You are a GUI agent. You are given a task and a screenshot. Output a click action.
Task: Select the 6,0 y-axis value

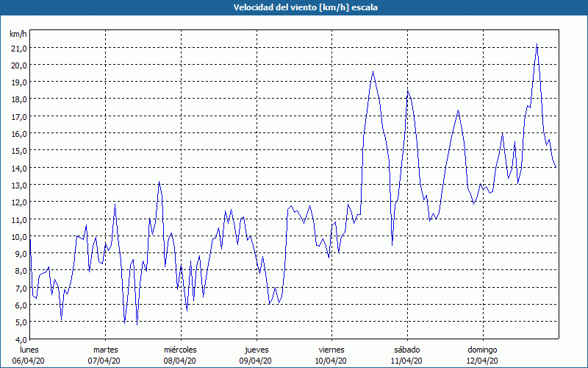tap(21, 305)
